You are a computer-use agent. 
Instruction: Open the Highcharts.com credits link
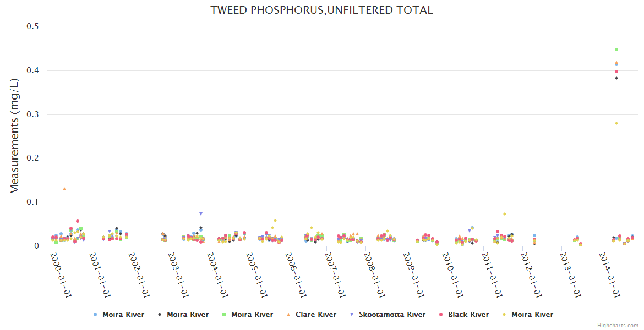(x=618, y=326)
